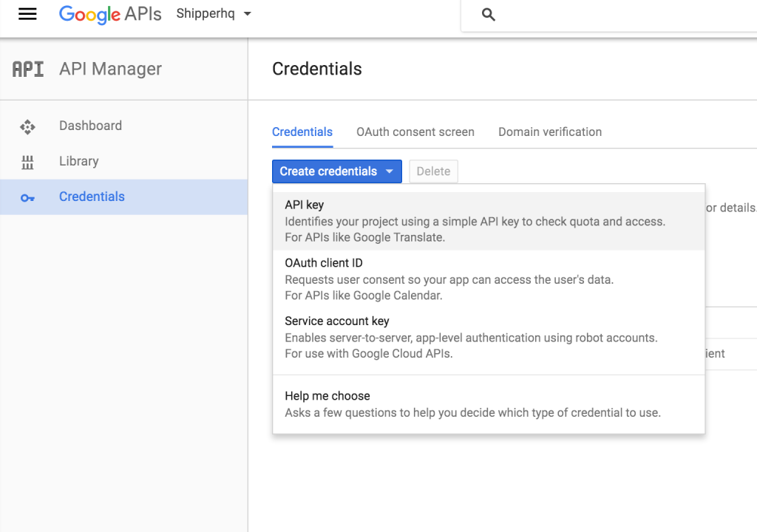Collapse the Create credentials dropdown arrow
Image resolution: width=757 pixels, height=532 pixels.
[x=390, y=171]
